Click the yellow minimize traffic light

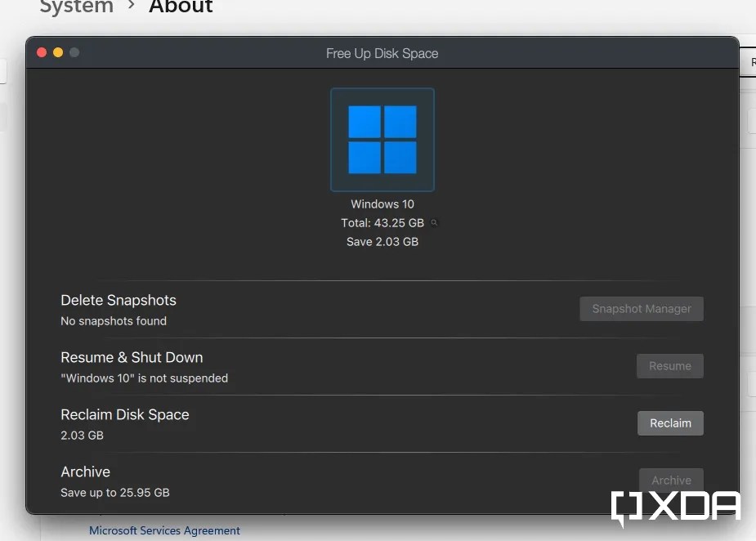coord(57,51)
